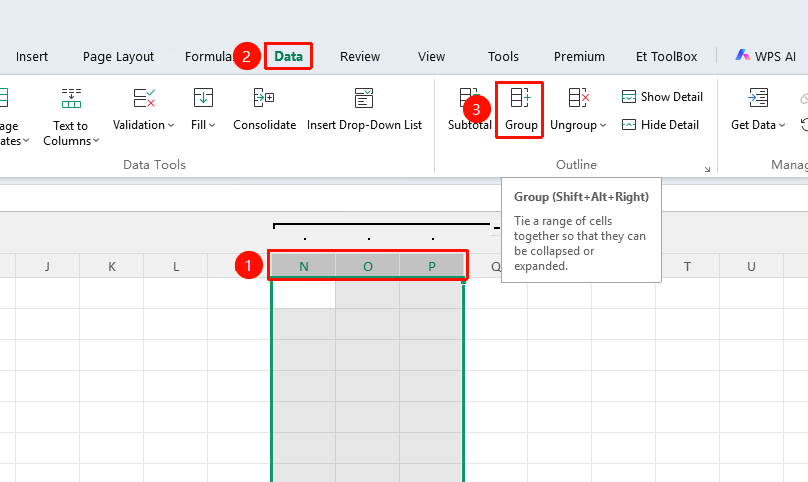The image size is (808, 482).
Task: Click the Validation icon
Action: (144, 97)
